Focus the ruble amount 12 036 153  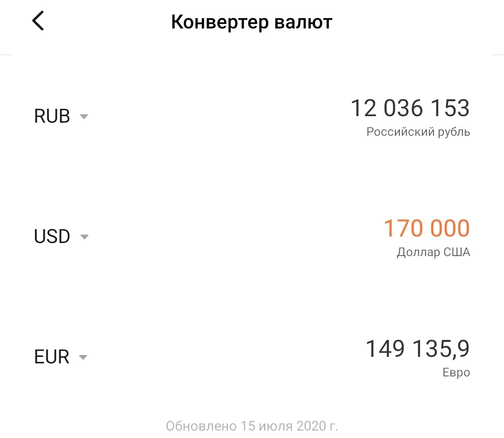coord(410,108)
